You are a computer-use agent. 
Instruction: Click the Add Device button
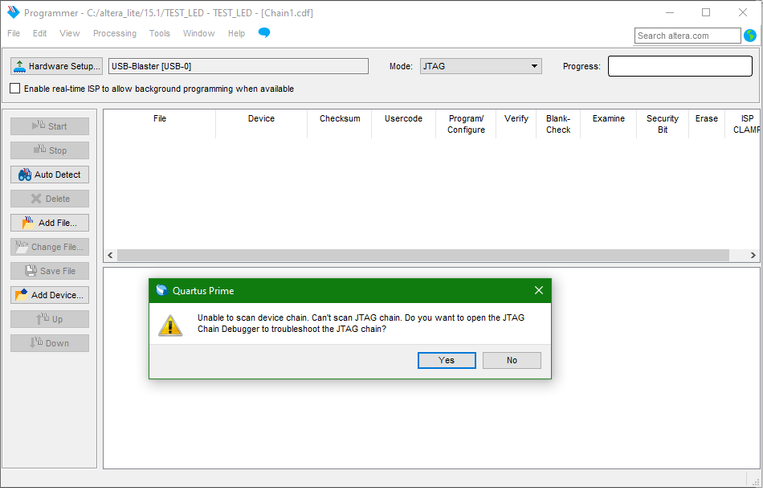point(50,295)
